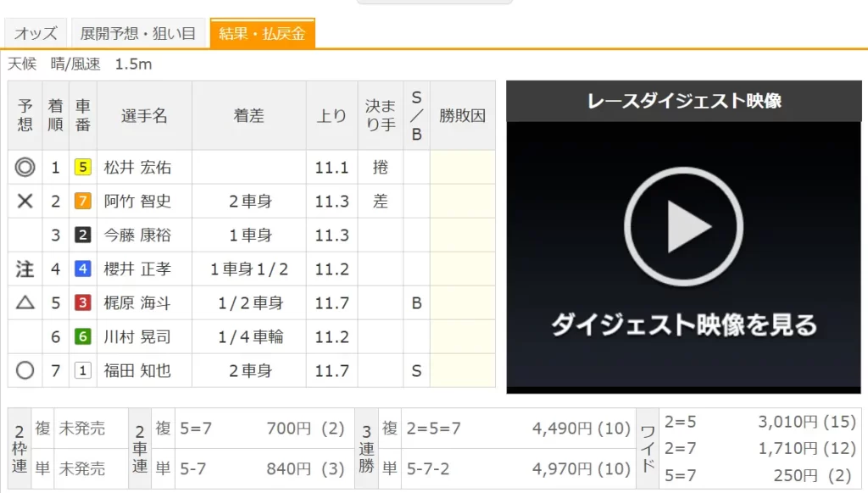This screenshot has width=868, height=493.
Task: Select the 結果・払戻金 tab
Action: (262, 34)
